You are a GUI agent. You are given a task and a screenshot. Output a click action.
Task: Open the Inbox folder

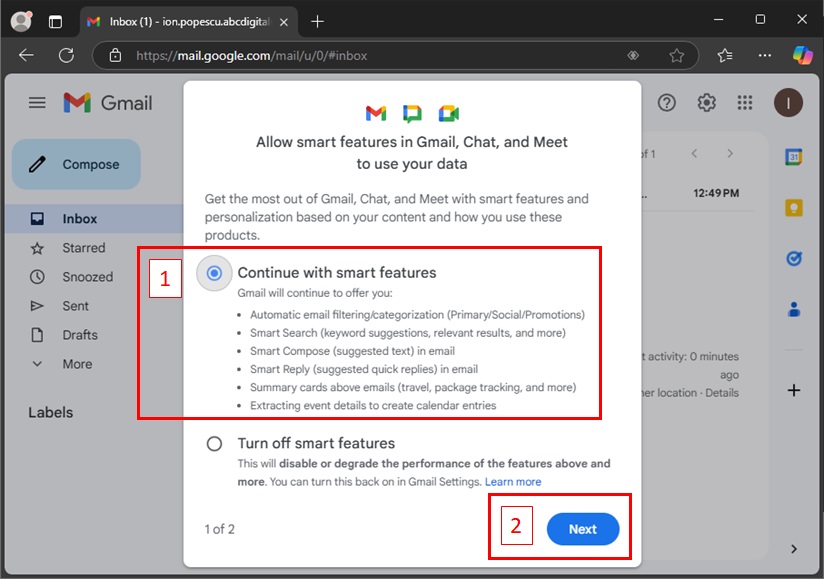[x=80, y=219]
